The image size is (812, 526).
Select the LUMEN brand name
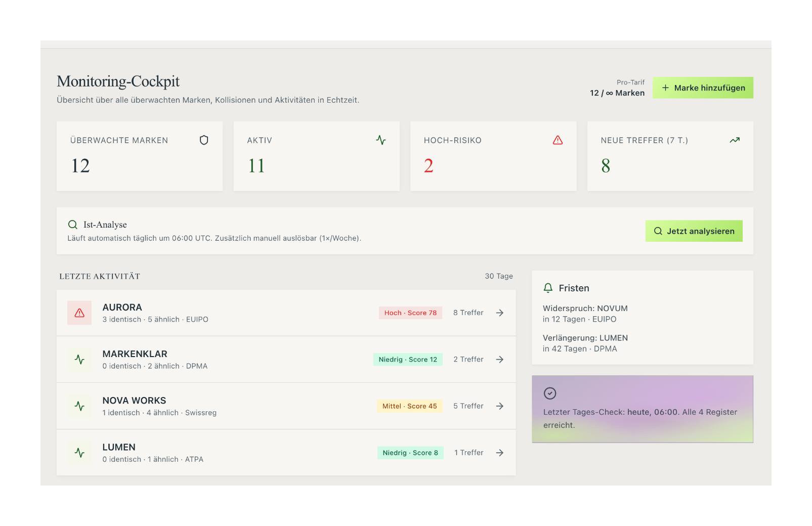[119, 447]
